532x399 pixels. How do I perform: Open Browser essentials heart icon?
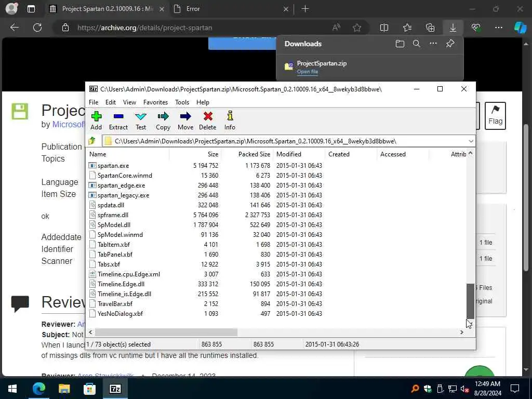[x=476, y=28]
